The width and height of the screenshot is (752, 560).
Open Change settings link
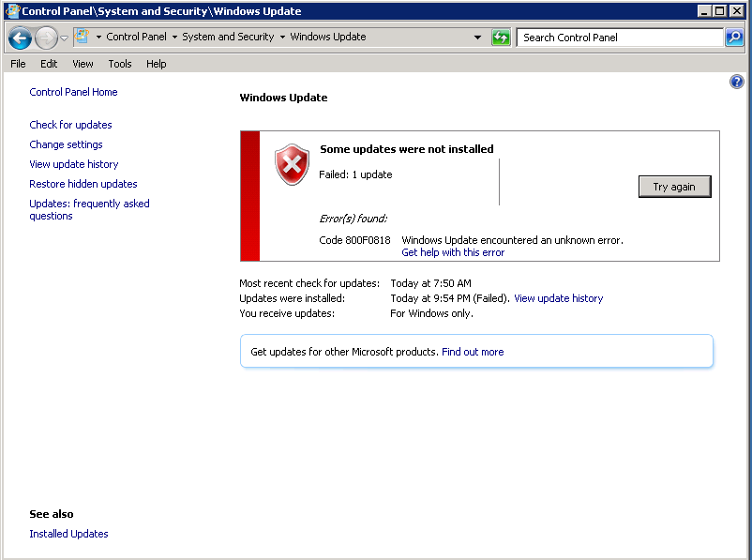coord(67,144)
